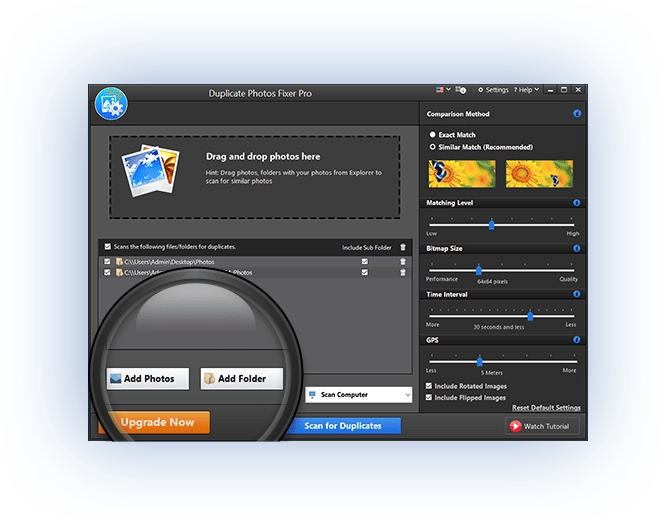Viewport: 665px width, 523px height.
Task: Adjust the Matching Level slider handle
Action: (492, 224)
